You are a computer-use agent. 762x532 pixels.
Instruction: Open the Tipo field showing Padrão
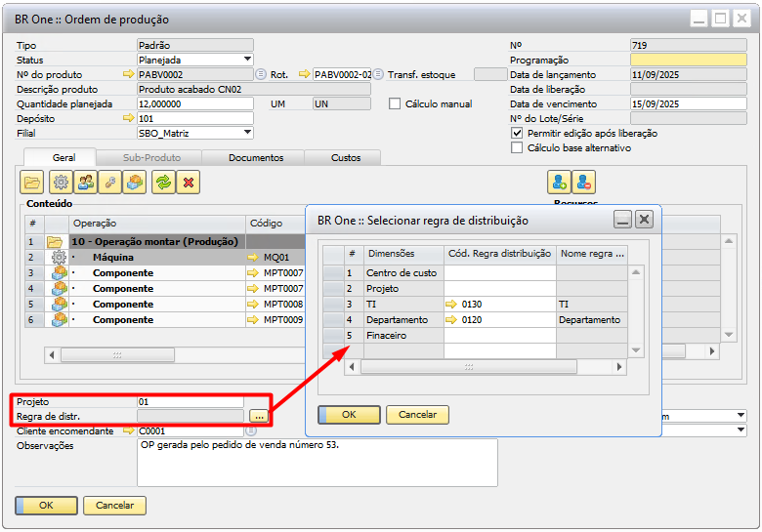194,45
